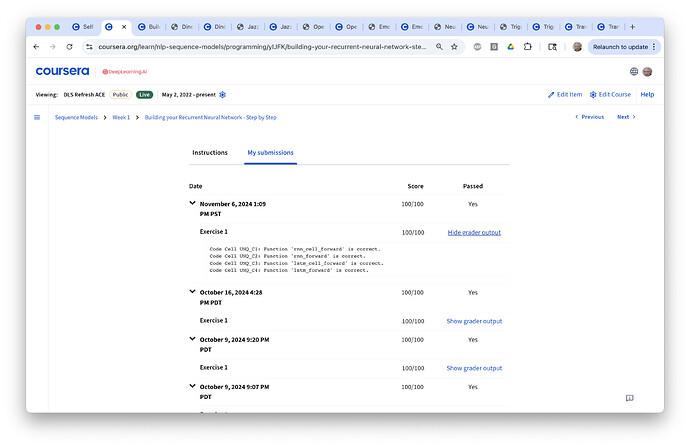Screen dimensions: 690x446
Task: Open Building your Recurrent Neural Network breadcrumb
Action: pyautogui.click(x=210, y=117)
